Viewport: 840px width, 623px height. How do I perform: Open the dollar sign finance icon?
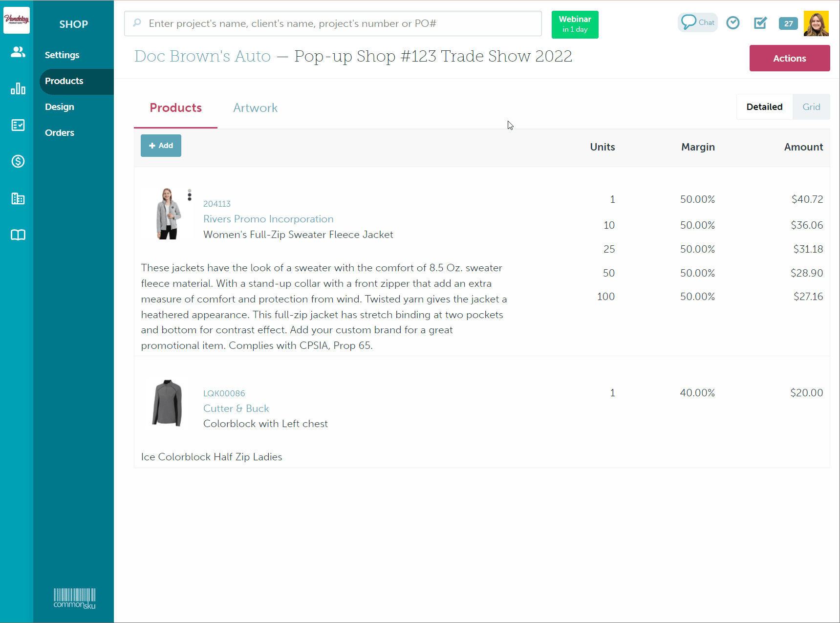[18, 161]
